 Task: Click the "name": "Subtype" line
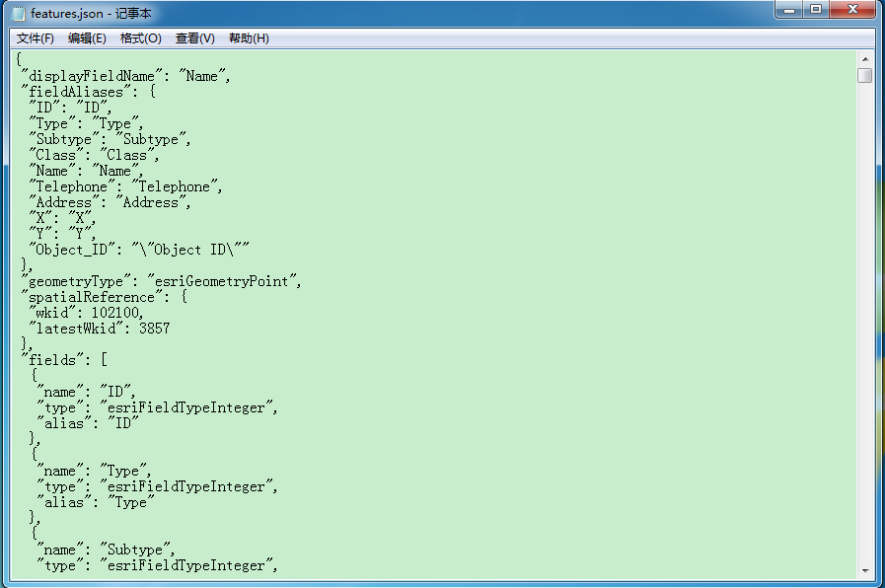point(106,551)
